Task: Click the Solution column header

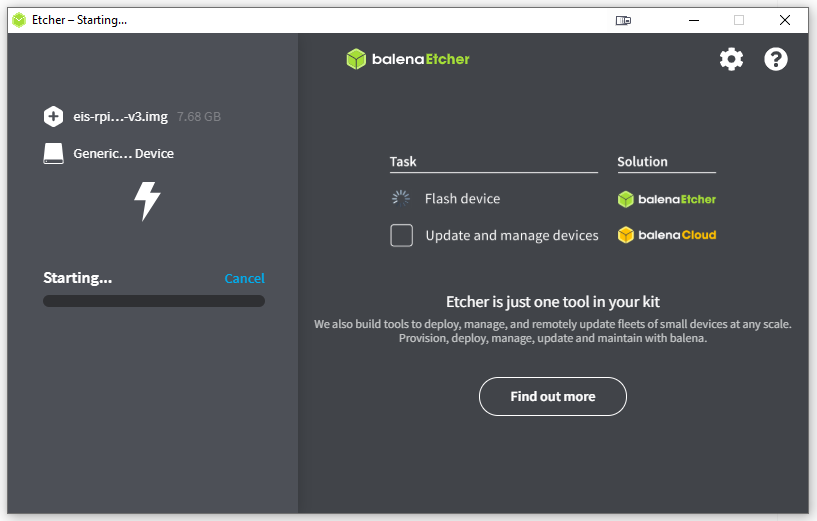Action: 642,161
